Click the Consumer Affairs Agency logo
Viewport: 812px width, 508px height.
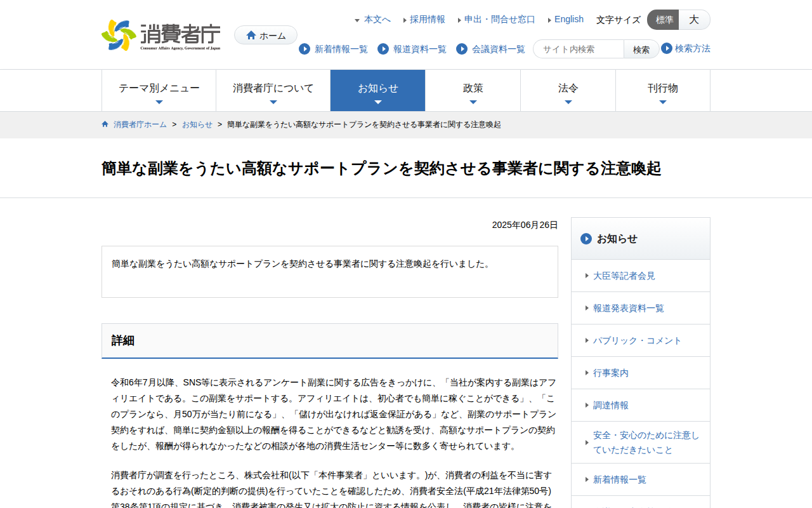tap(161, 35)
